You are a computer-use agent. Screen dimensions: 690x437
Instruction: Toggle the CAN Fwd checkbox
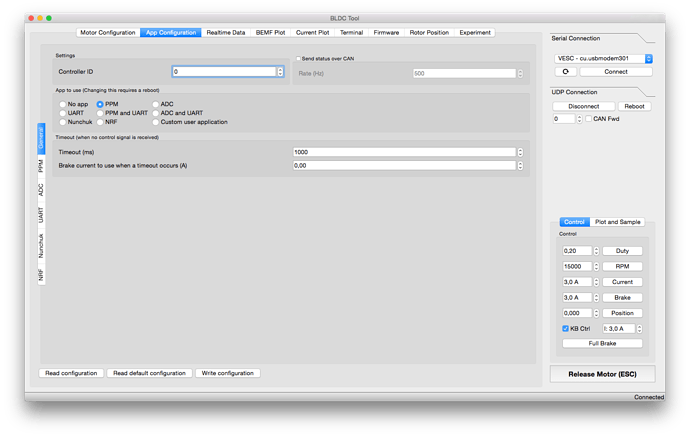click(587, 119)
